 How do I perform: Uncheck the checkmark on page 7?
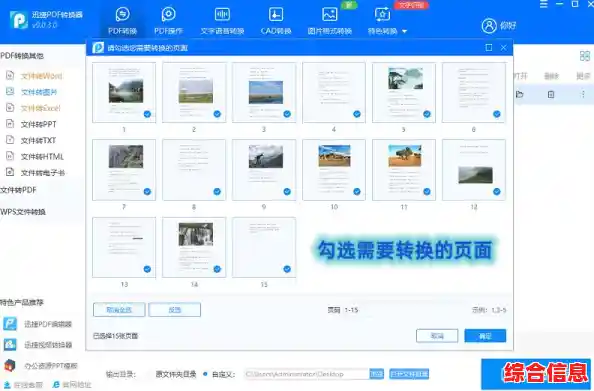pyautogui.click(x=147, y=192)
